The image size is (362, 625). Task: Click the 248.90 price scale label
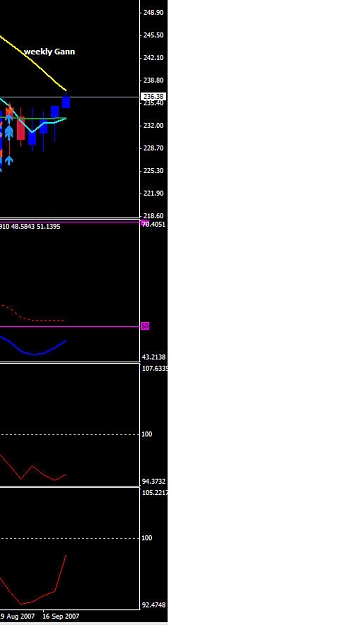point(153,13)
